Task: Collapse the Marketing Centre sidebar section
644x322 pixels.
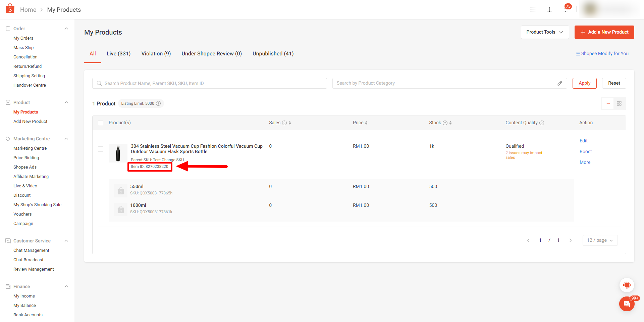Action: [66, 139]
